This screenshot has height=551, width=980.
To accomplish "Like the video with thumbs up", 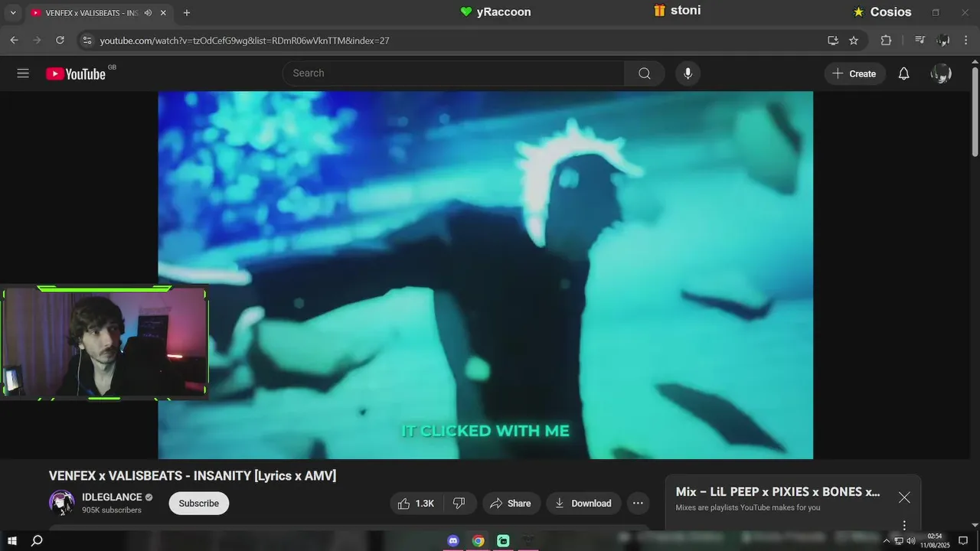I will [x=416, y=503].
